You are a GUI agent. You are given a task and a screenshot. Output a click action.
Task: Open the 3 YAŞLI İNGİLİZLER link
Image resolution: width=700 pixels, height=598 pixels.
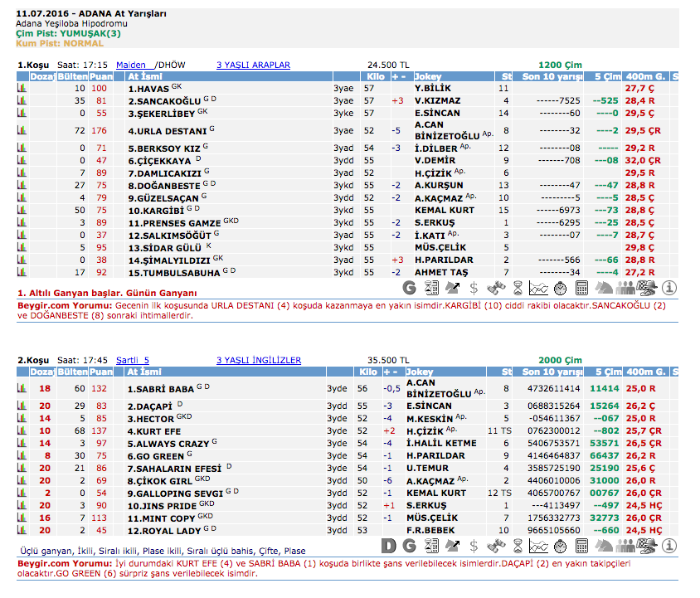[x=258, y=361]
